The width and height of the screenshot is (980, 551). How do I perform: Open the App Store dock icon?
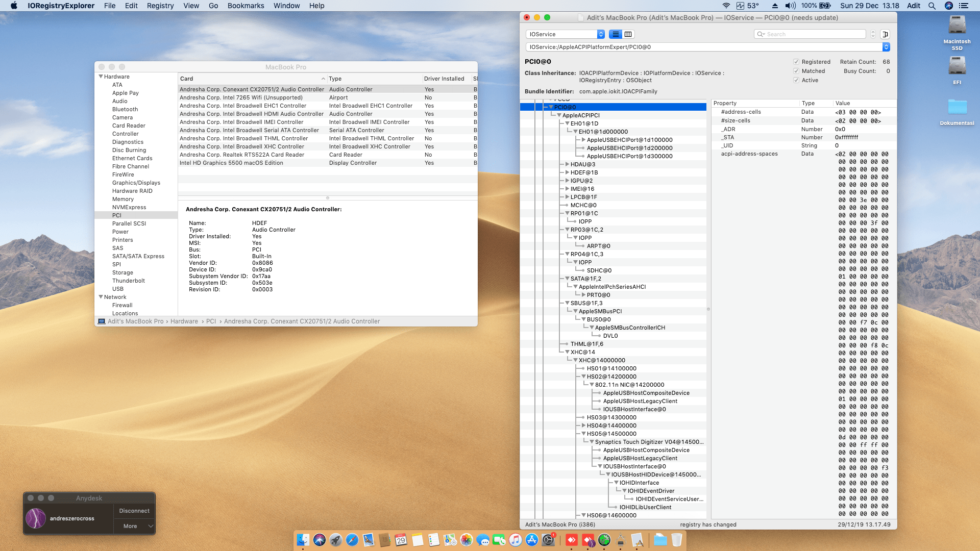pos(531,540)
